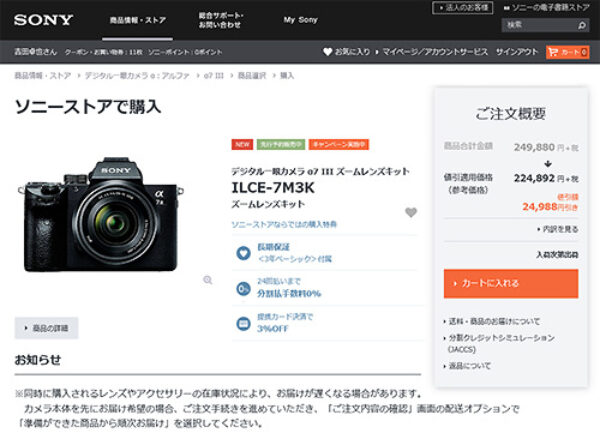Click the クーポン・お買い物券 count text

point(103,52)
